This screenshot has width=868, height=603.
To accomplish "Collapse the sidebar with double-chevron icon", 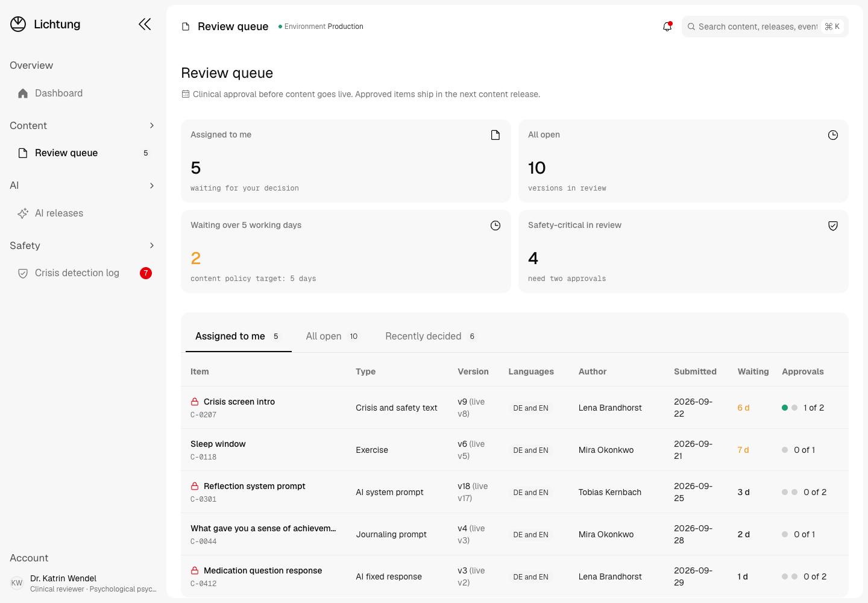I will [x=145, y=24].
